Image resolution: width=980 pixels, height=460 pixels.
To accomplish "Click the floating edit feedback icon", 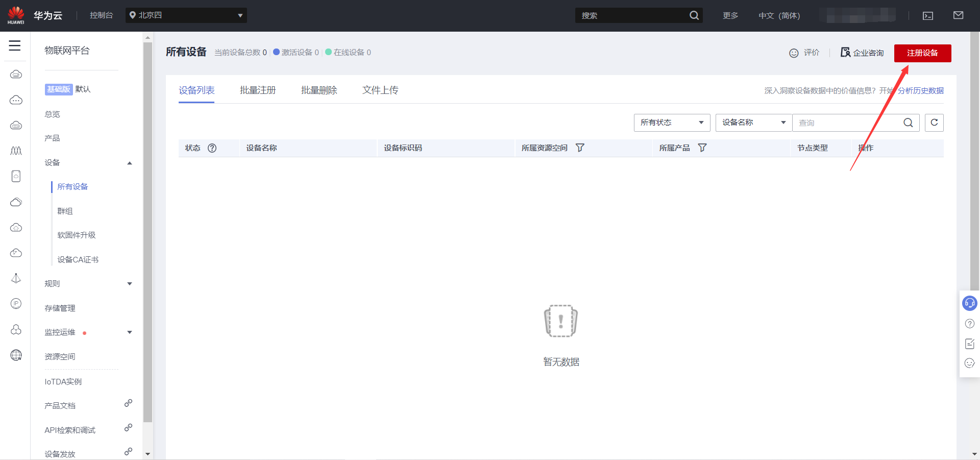I will click(970, 344).
